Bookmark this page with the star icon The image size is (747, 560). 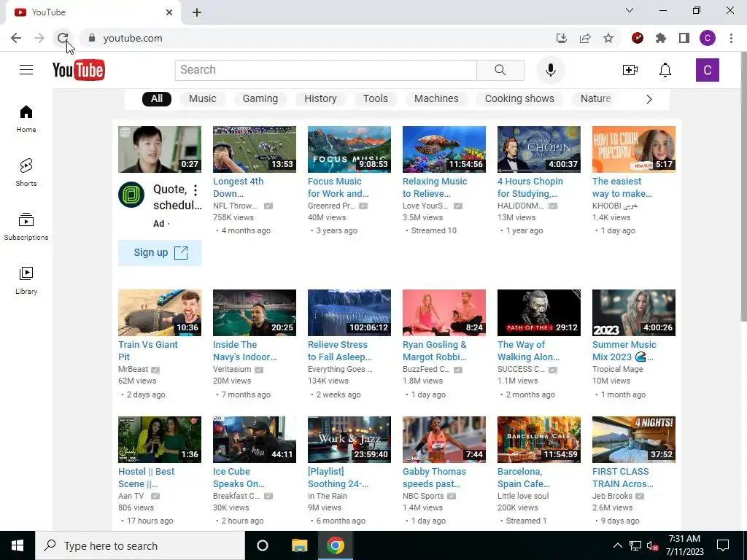point(608,38)
